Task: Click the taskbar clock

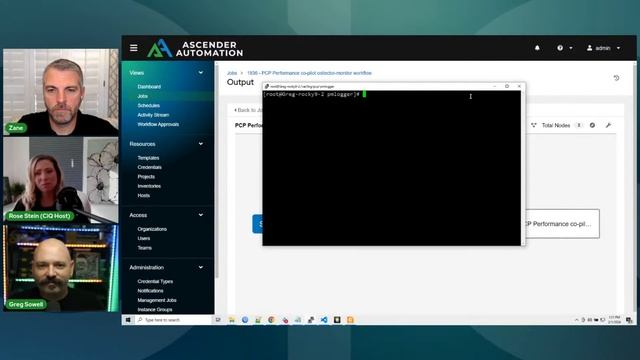Action: tap(614, 320)
